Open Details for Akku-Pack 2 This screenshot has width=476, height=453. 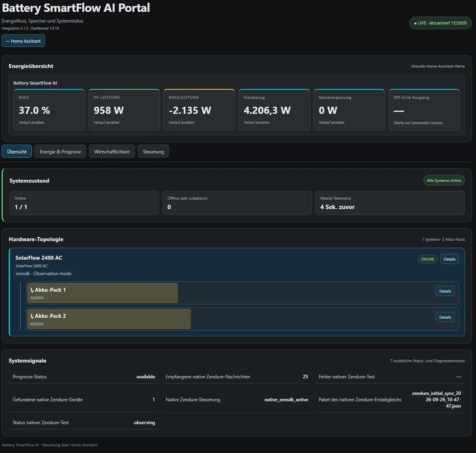[x=445, y=317]
